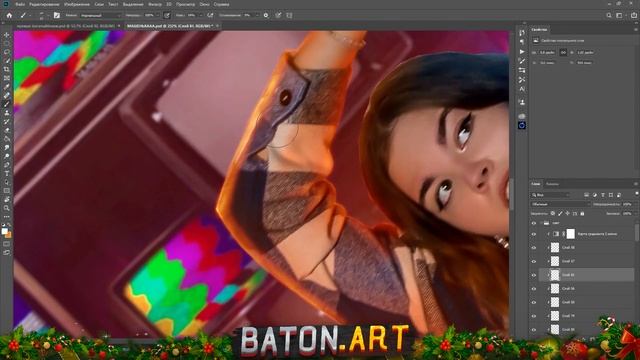The image size is (640, 360).
Task: Hide layer Слой 98
Action: (x=533, y=248)
